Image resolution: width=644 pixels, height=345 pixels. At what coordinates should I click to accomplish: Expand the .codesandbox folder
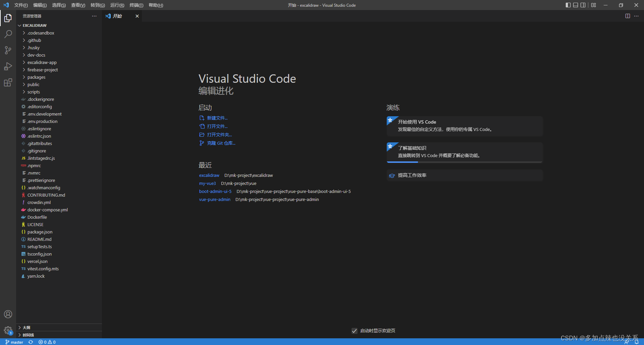59,33
